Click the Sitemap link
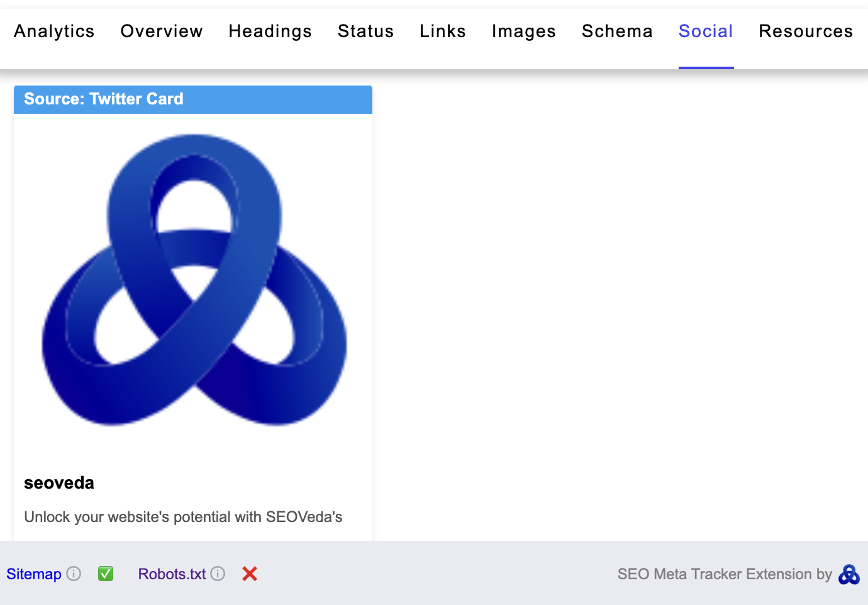 pyautogui.click(x=34, y=574)
